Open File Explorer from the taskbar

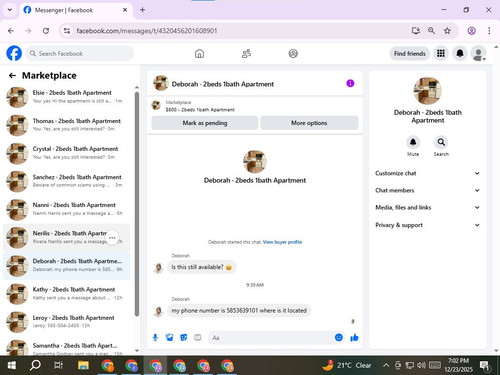(83, 365)
